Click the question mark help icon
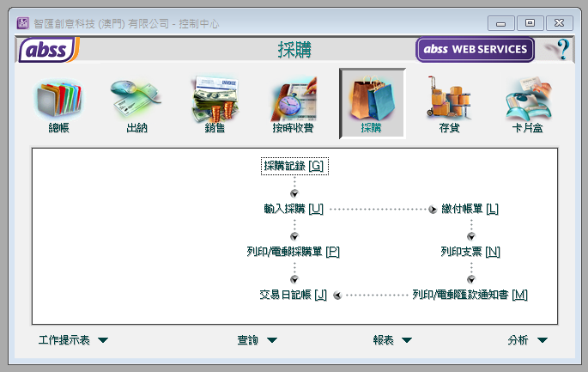The height and width of the screenshot is (372, 588). (x=561, y=50)
